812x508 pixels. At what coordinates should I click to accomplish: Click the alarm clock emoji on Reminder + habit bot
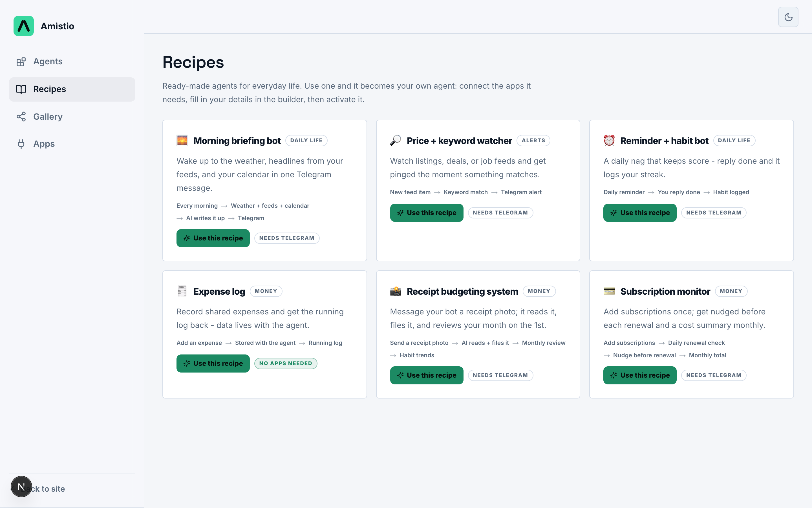[609, 141]
